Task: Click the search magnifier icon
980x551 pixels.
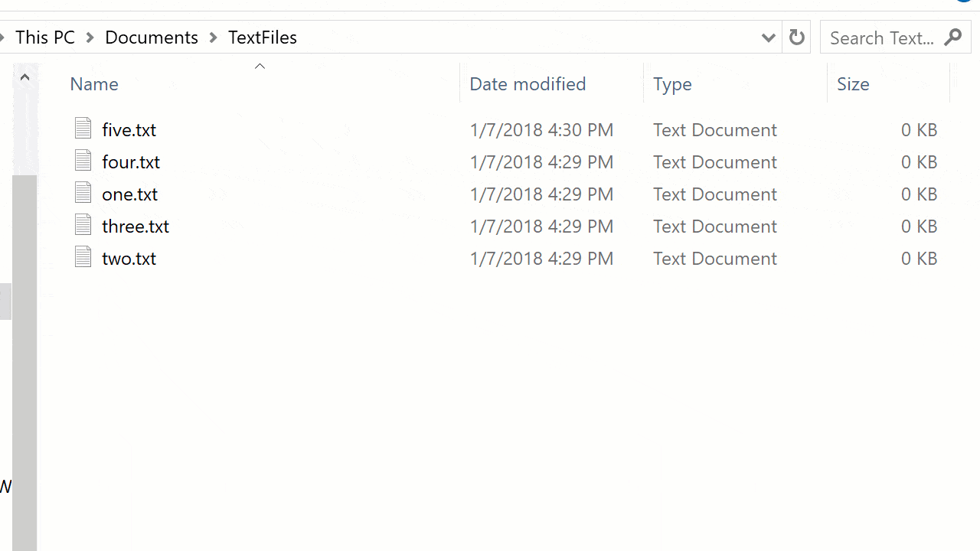Action: (953, 37)
